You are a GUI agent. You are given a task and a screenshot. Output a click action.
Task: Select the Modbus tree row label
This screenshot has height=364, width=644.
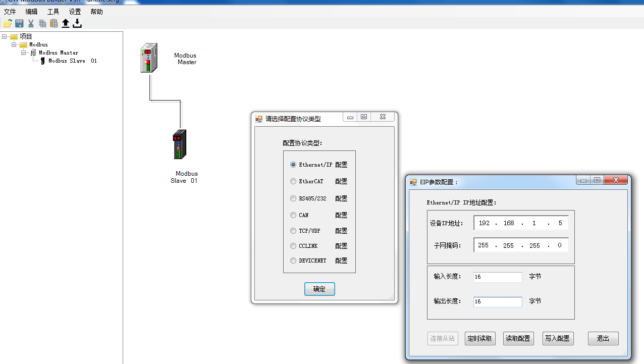tap(38, 44)
